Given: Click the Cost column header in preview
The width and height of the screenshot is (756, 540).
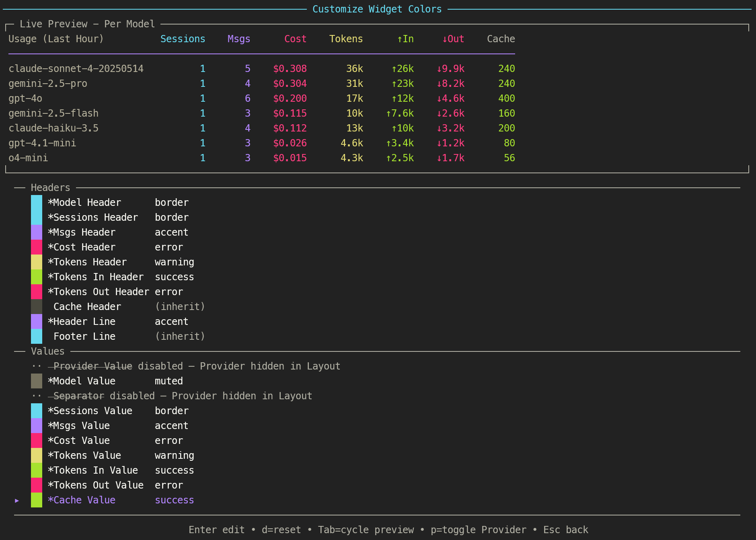Looking at the screenshot, I should point(296,39).
